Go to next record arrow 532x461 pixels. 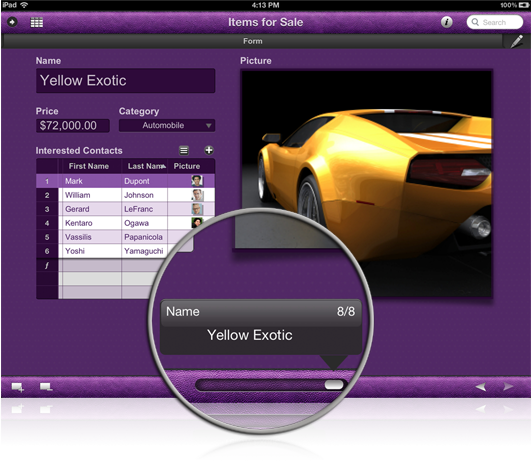[508, 386]
